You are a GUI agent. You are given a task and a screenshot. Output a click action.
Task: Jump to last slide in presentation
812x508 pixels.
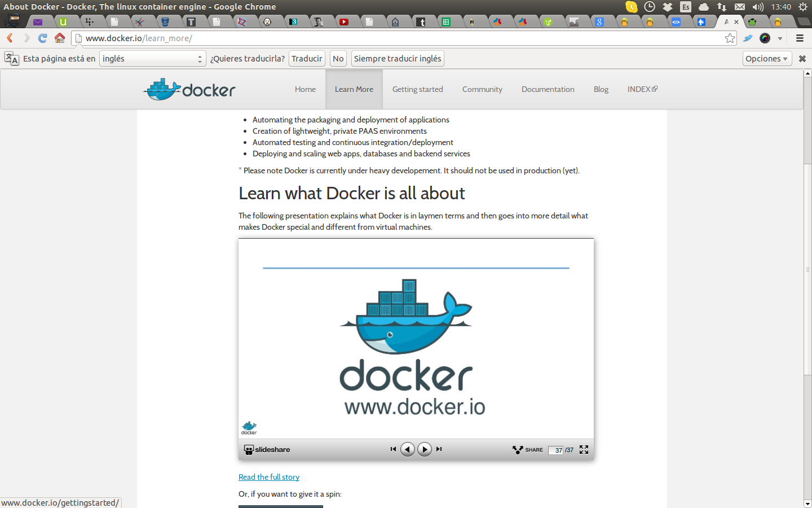point(439,449)
